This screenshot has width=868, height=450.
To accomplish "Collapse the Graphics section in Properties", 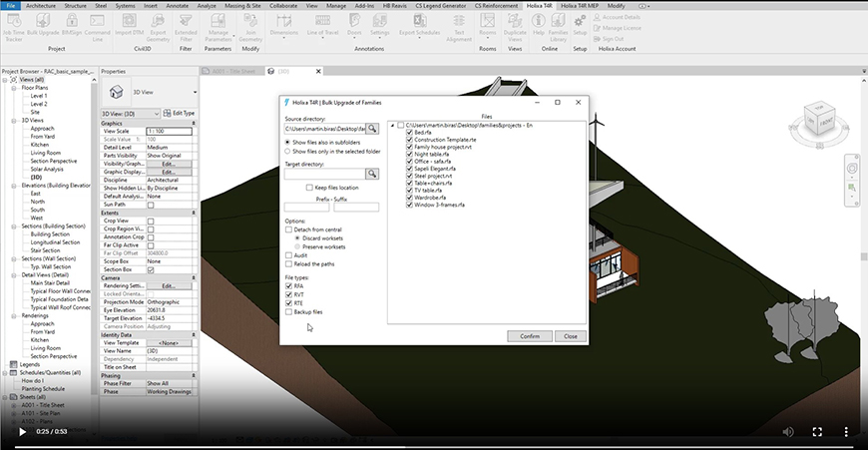I will point(194,123).
